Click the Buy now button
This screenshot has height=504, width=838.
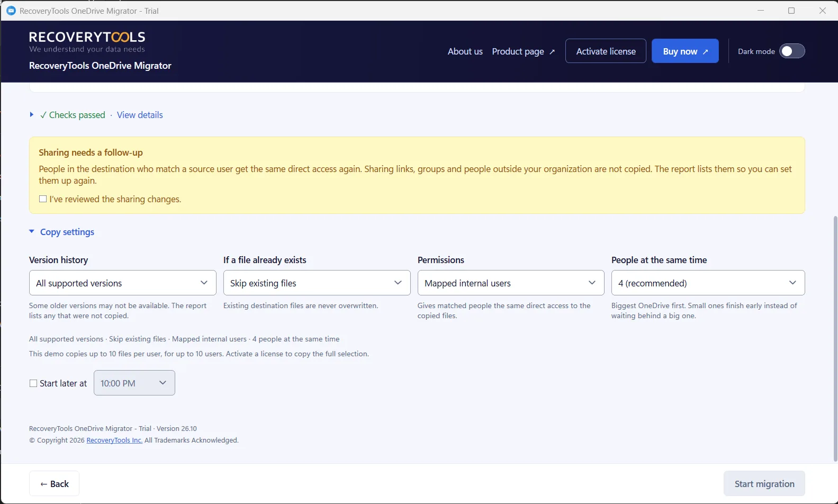pos(685,51)
